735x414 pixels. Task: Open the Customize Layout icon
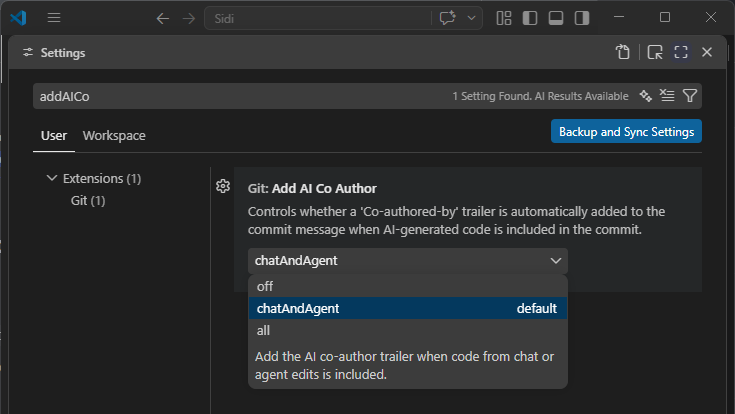[x=504, y=18]
